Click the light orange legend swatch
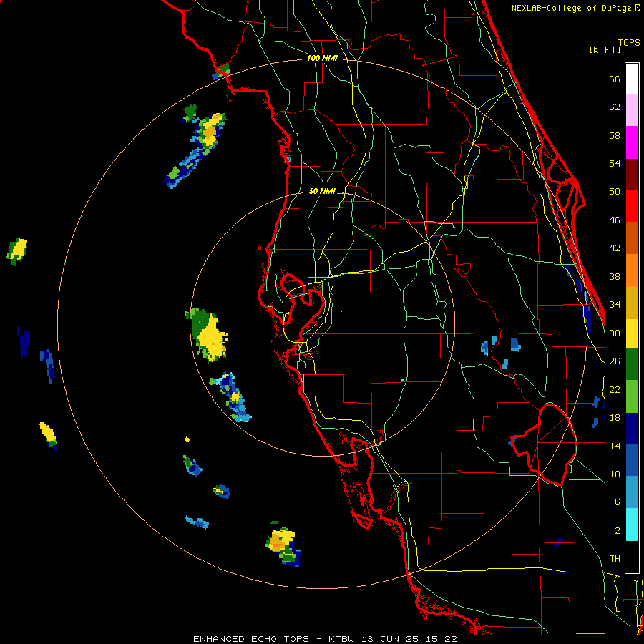Screen dimensions: 644x644 pyautogui.click(x=632, y=270)
